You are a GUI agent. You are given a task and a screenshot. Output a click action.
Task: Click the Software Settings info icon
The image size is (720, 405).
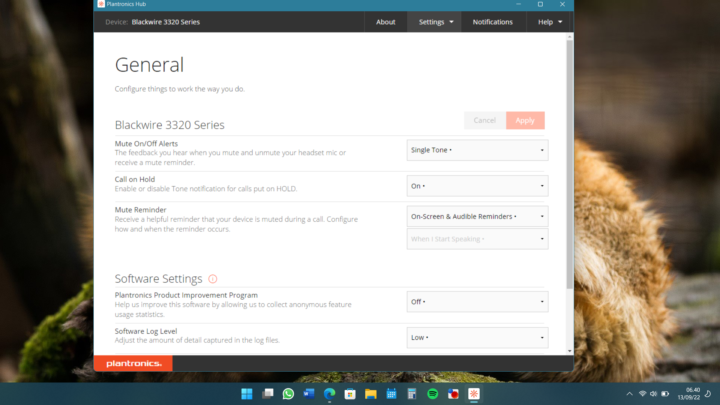click(x=213, y=279)
